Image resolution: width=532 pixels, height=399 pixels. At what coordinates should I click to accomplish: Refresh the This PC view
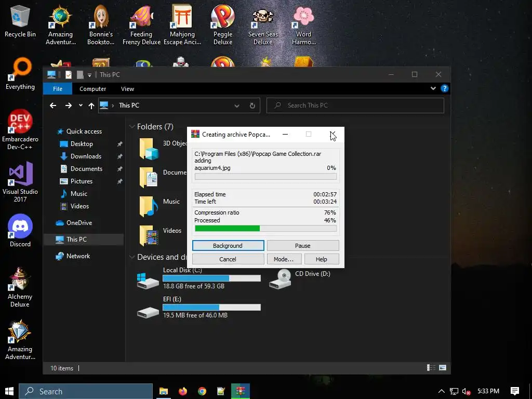pyautogui.click(x=252, y=105)
